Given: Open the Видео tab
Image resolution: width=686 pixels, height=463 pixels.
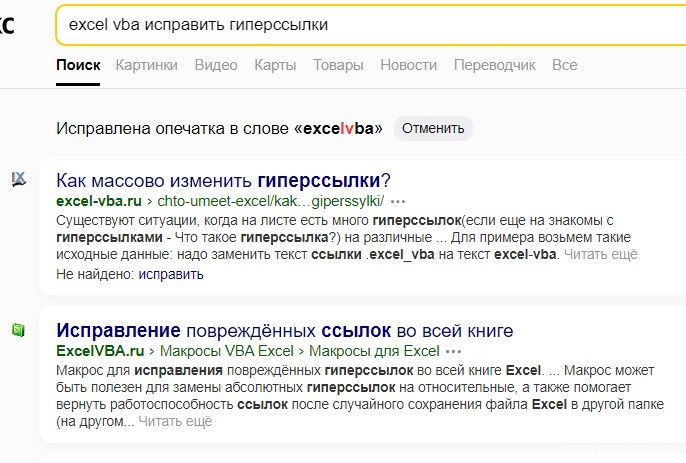Looking at the screenshot, I should (216, 65).
